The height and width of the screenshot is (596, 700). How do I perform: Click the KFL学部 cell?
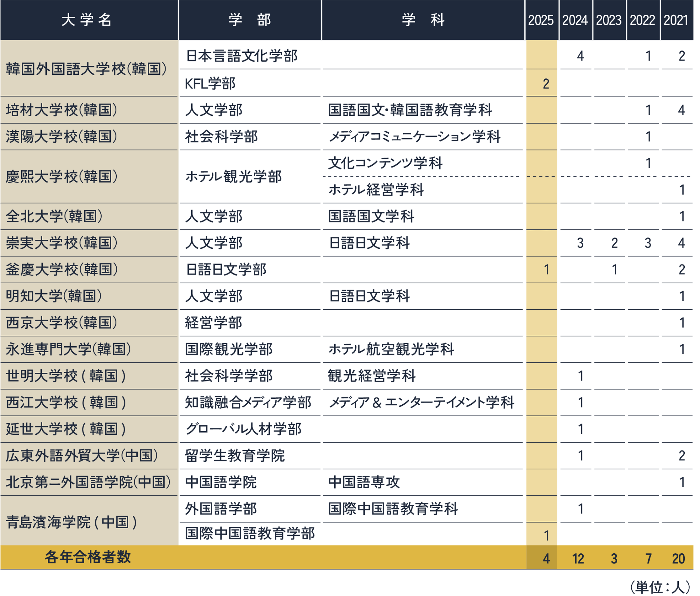click(x=210, y=84)
